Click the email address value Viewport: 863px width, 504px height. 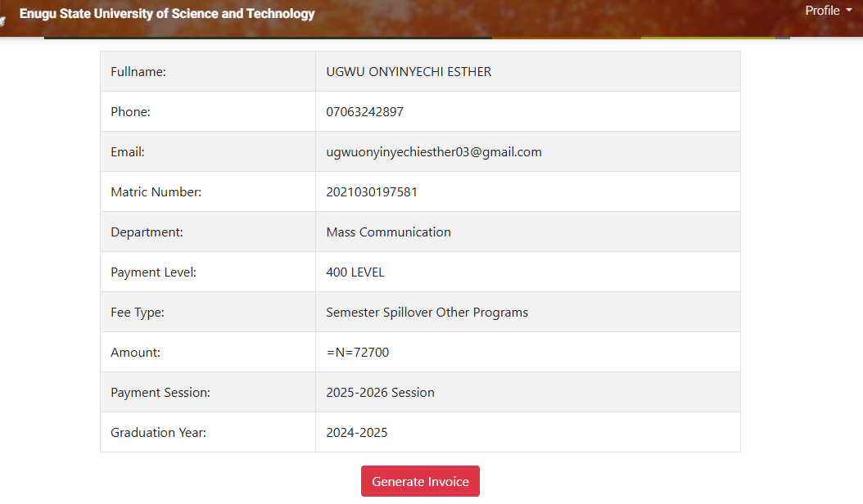click(x=434, y=152)
